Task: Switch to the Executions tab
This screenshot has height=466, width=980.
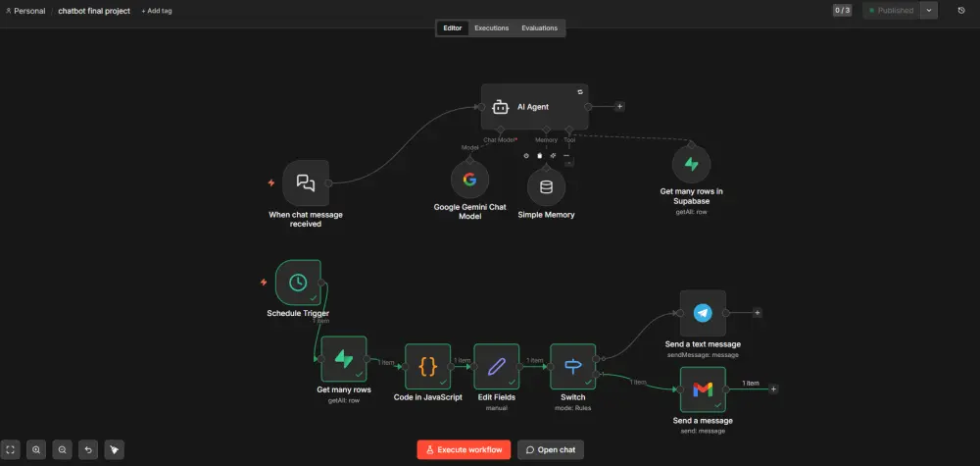Action: click(491, 28)
